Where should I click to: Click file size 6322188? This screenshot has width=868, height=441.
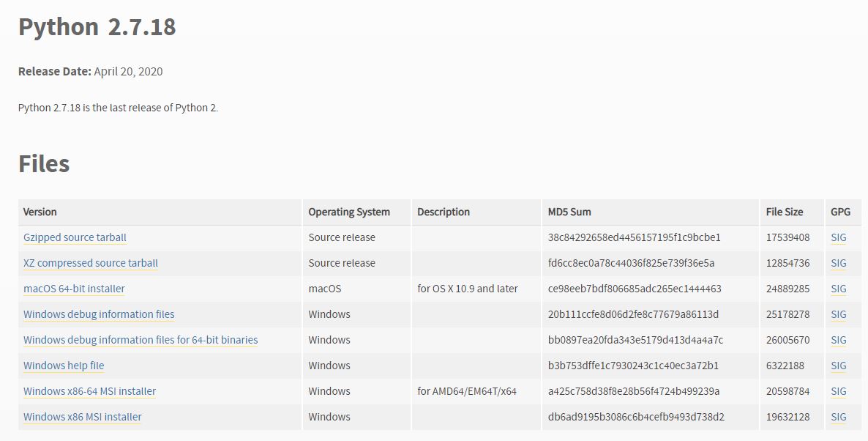pyautogui.click(x=785, y=366)
